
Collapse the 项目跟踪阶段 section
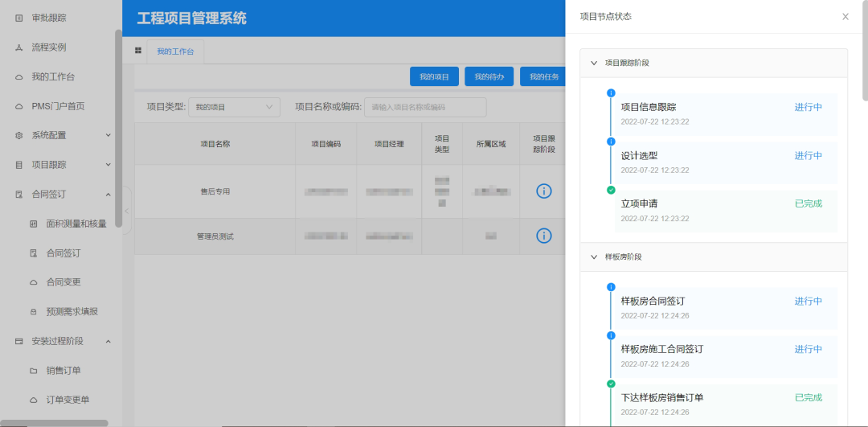tap(594, 63)
